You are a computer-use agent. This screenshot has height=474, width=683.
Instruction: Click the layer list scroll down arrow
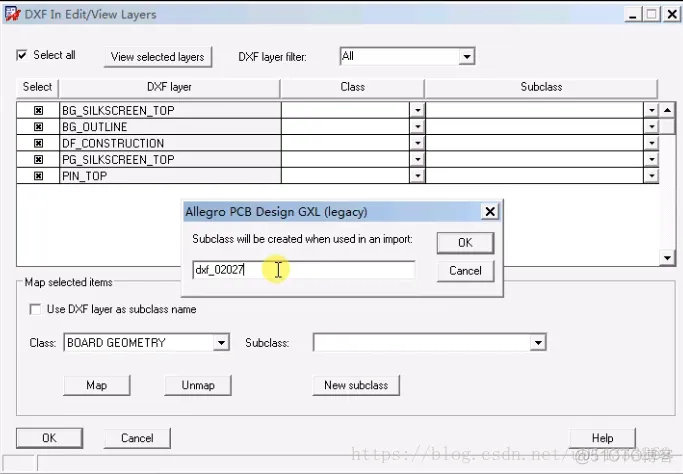pos(667,258)
